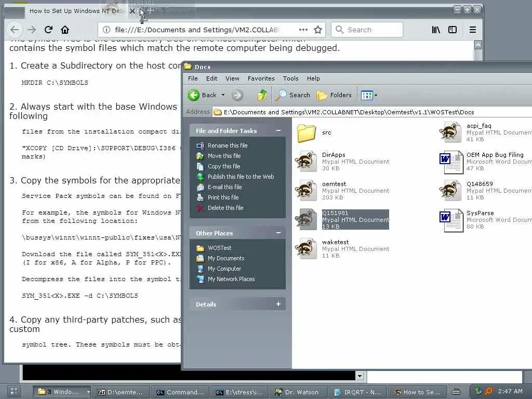The width and height of the screenshot is (532, 399).
Task: Click 'E-mail this file' task
Action: tap(219, 187)
